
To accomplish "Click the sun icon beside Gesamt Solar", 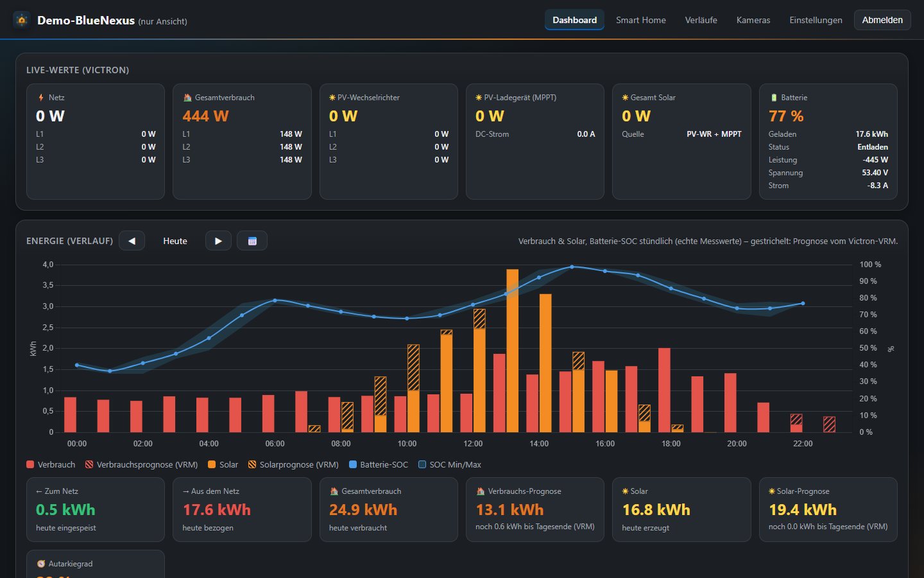I will tap(625, 98).
